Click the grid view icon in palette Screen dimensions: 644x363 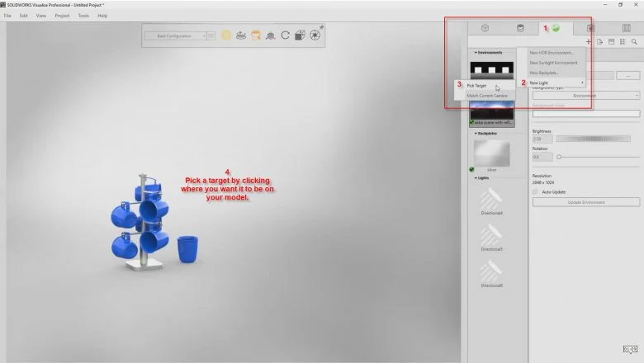[623, 42]
